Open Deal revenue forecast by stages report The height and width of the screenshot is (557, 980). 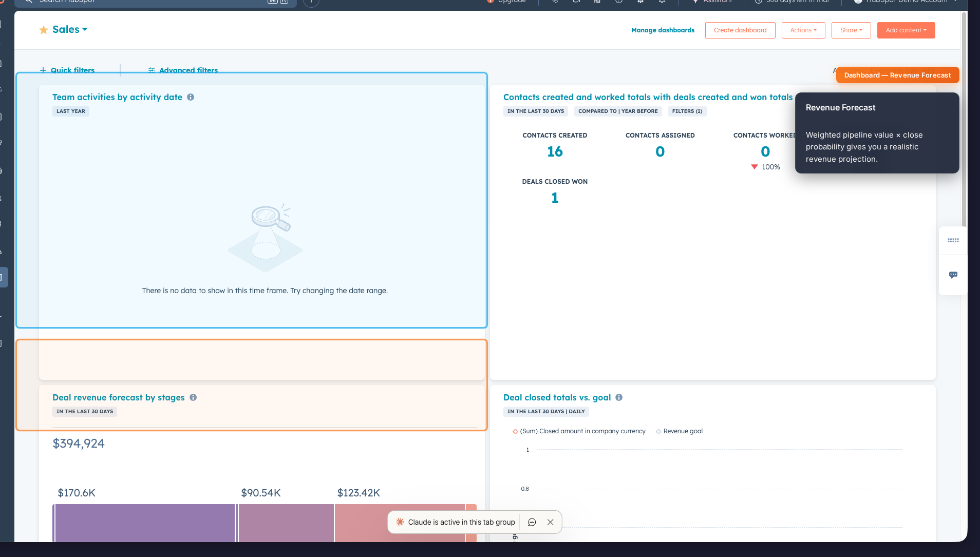pyautogui.click(x=118, y=397)
